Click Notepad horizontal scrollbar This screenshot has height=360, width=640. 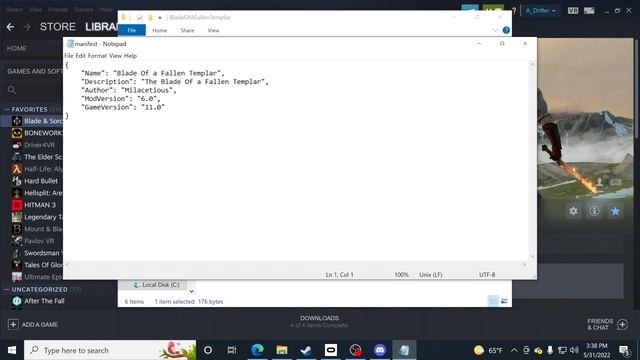pos(296,264)
